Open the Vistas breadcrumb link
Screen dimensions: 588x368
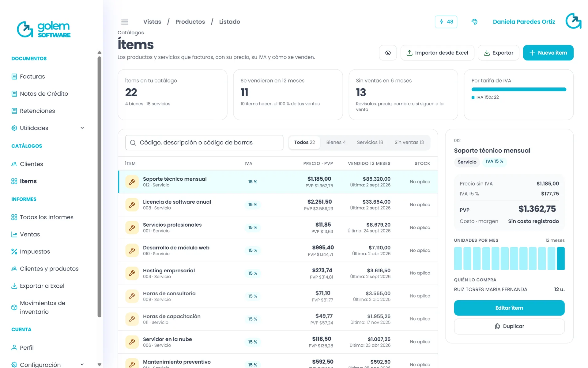tap(152, 22)
